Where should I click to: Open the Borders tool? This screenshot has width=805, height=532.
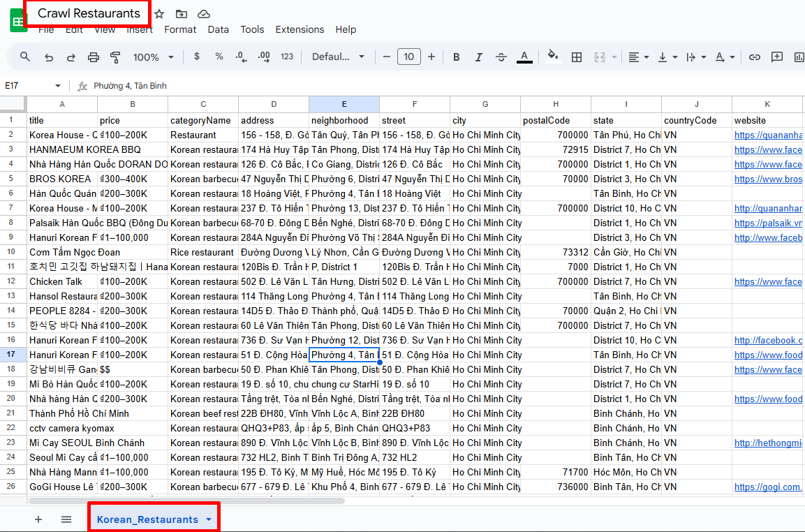click(x=577, y=57)
